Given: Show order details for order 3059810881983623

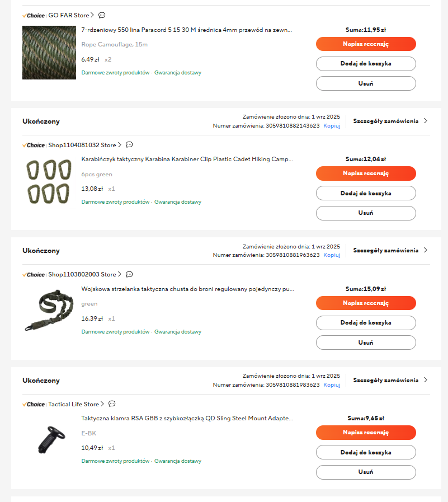Looking at the screenshot, I should tap(390, 380).
